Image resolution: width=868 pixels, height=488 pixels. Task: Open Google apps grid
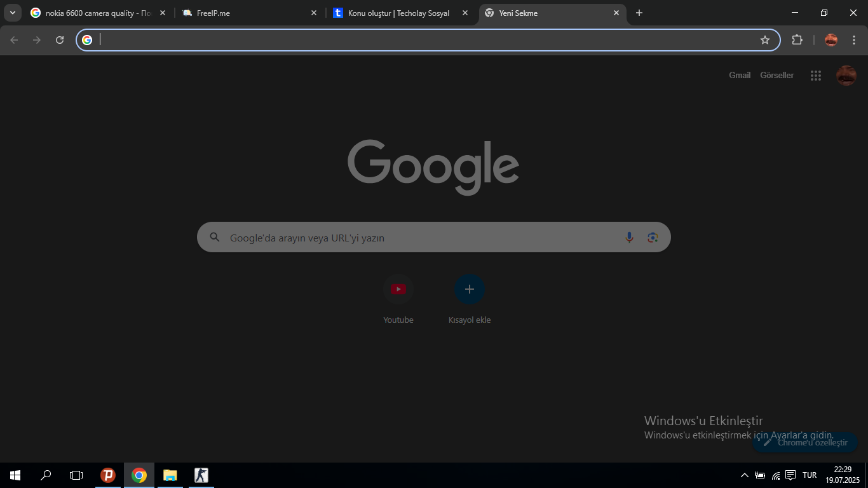(x=816, y=76)
